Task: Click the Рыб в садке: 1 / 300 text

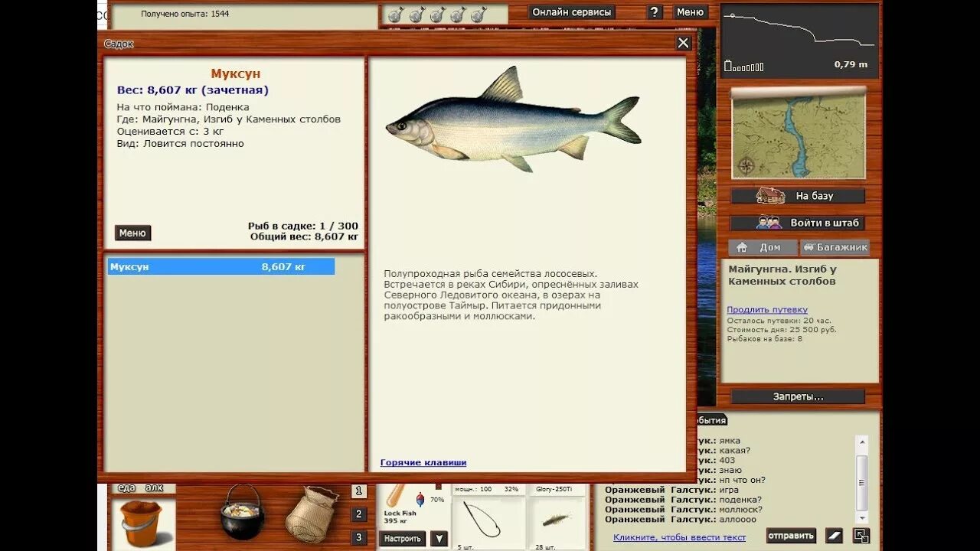Action: pos(303,226)
